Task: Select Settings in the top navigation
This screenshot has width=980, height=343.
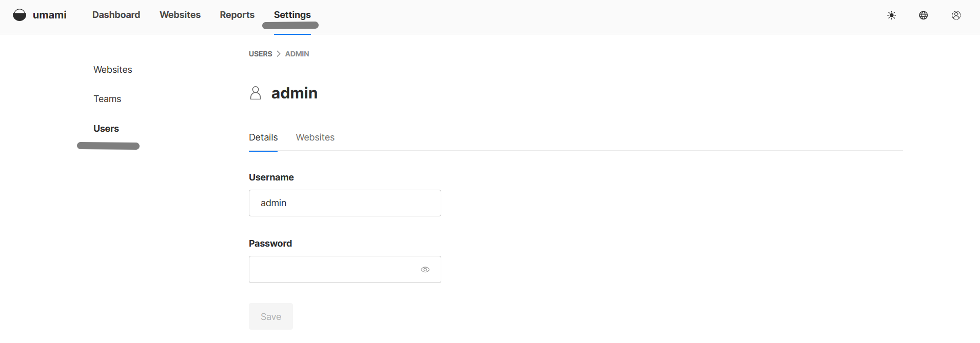Action: (292, 15)
